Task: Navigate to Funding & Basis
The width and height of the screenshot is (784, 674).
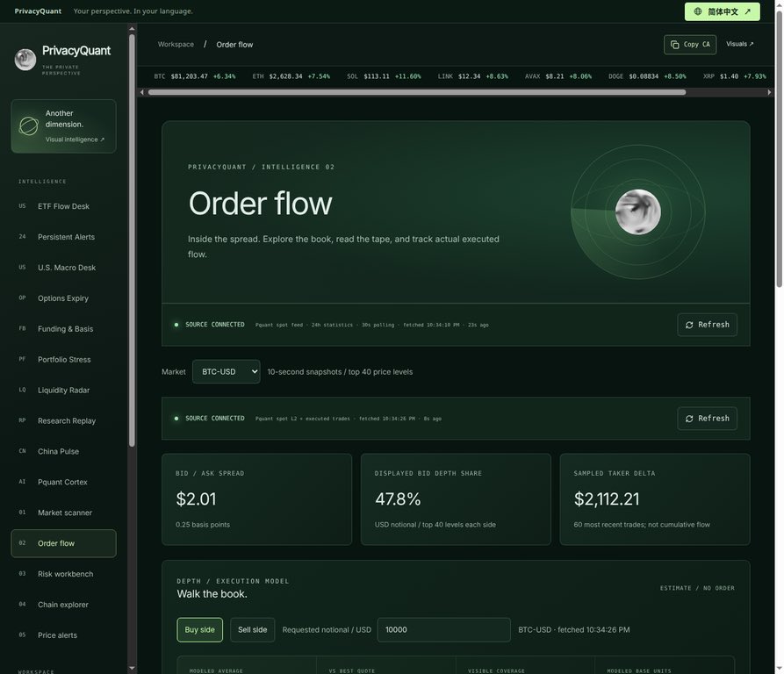Action: [63, 329]
